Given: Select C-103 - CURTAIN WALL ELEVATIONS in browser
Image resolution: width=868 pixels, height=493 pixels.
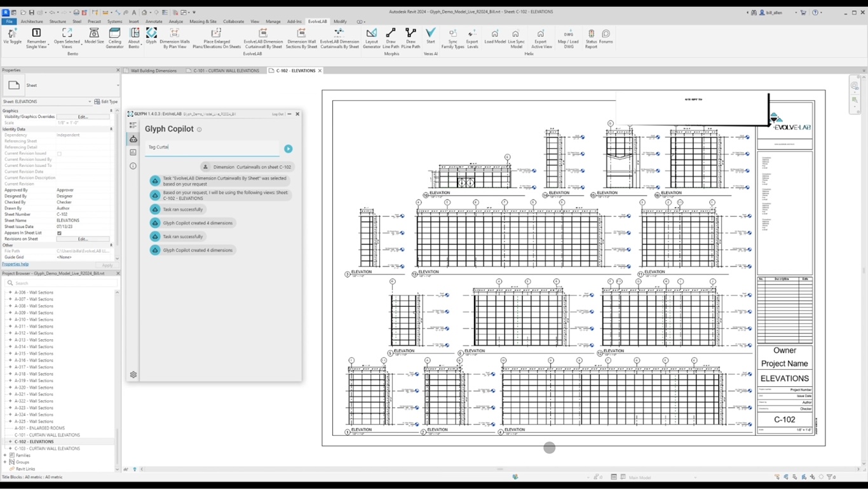Looking at the screenshot, I should pyautogui.click(x=47, y=449).
